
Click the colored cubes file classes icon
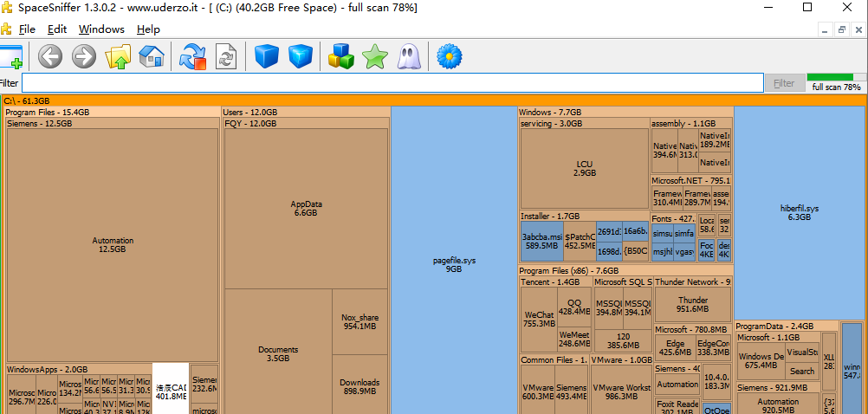tap(340, 56)
